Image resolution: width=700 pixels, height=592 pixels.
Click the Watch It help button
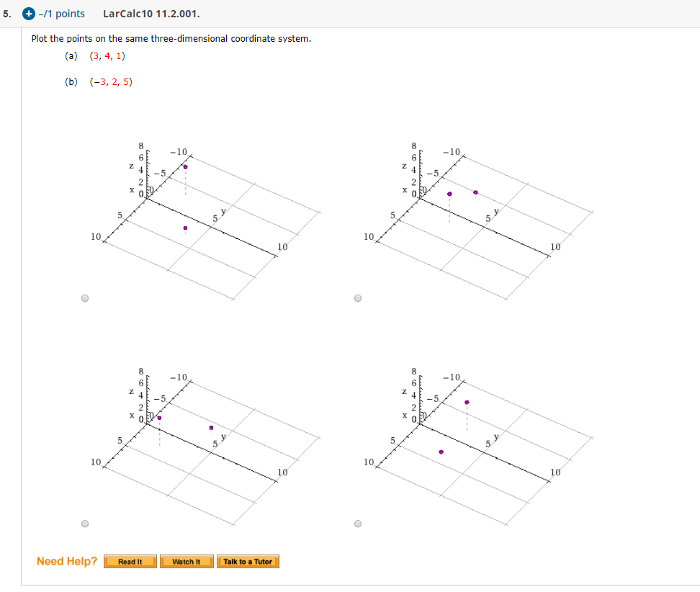pyautogui.click(x=187, y=561)
